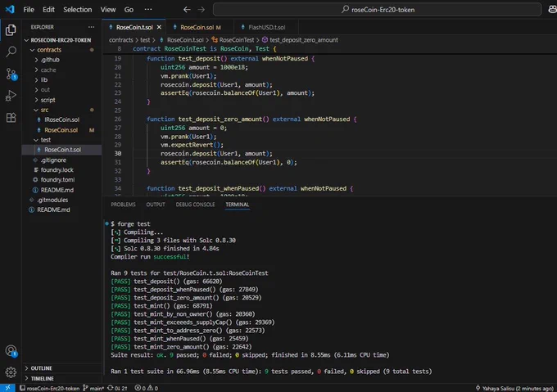This screenshot has height=392, width=557.
Task: Expand the OUTLINE section
Action: [x=61, y=368]
